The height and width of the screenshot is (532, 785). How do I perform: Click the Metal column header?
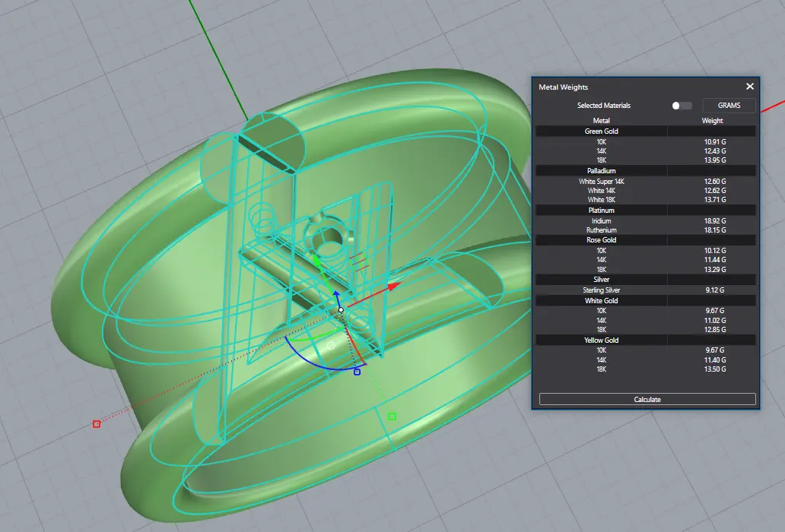[601, 121]
